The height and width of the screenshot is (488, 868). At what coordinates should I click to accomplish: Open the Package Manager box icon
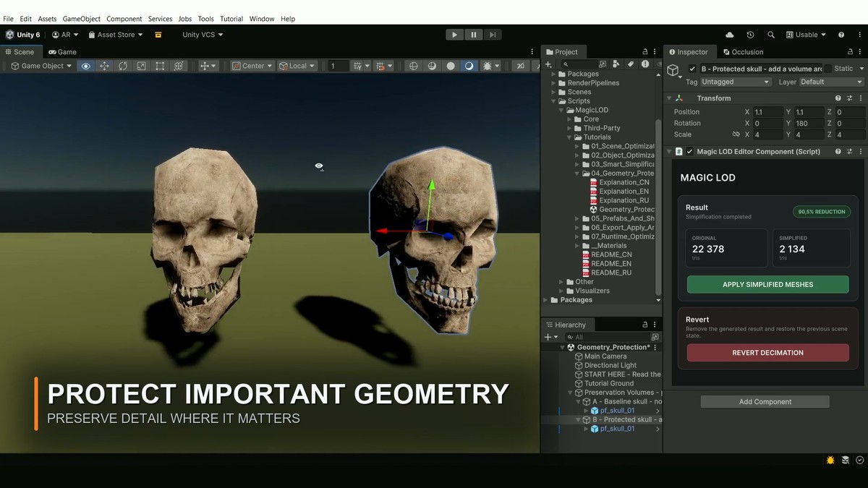158,35
